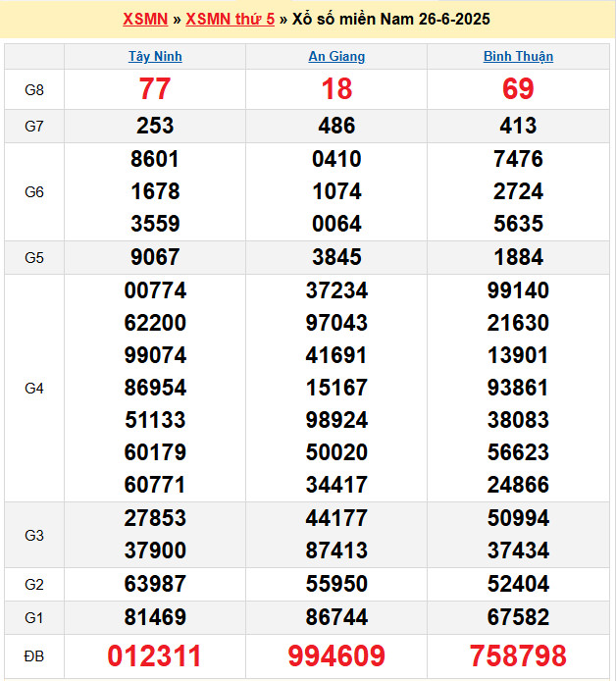Open the Bình Thuận province link

click(518, 57)
